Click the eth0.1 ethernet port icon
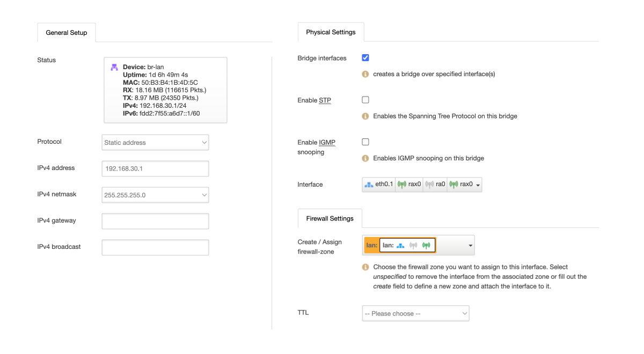This screenshot has height=354, width=644. [x=369, y=185]
